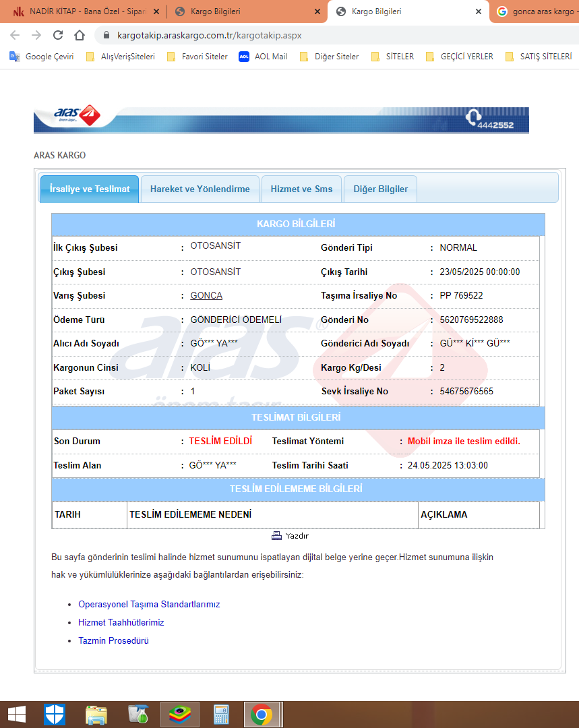Open the BlueStacks app in taskbar
This screenshot has width=579, height=728.
click(180, 715)
